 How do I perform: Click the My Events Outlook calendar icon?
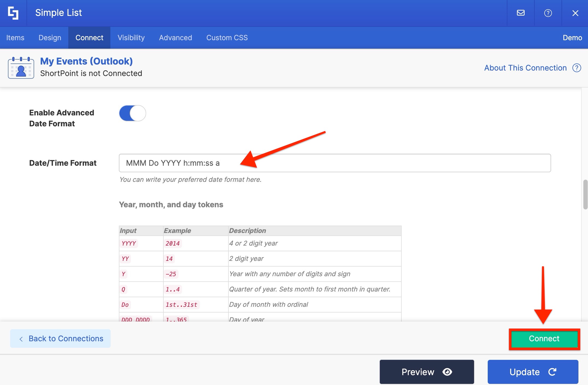[21, 68]
